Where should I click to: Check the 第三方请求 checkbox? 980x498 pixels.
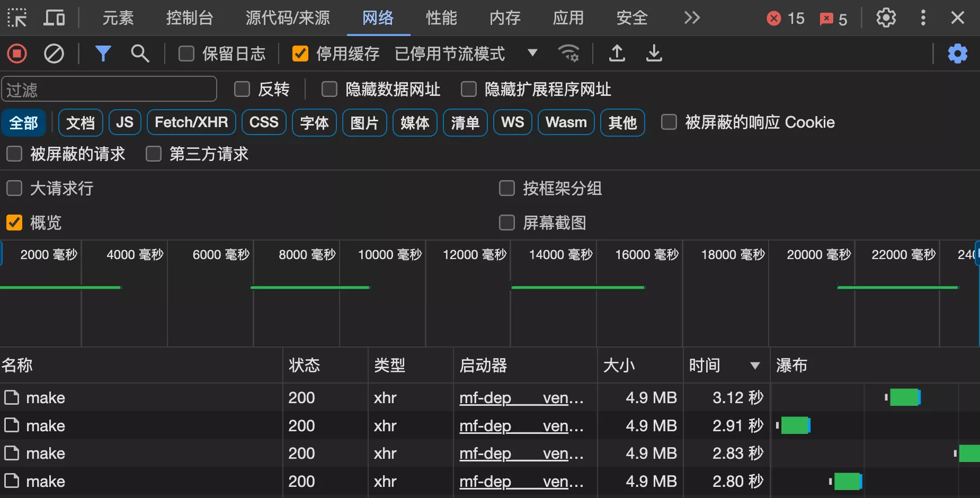pos(154,154)
